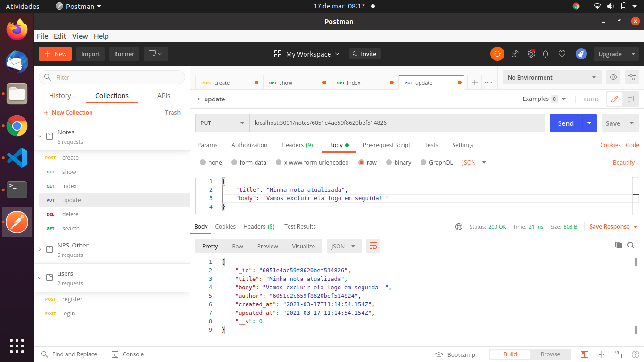Switch to two pane layout icon

coord(601,354)
